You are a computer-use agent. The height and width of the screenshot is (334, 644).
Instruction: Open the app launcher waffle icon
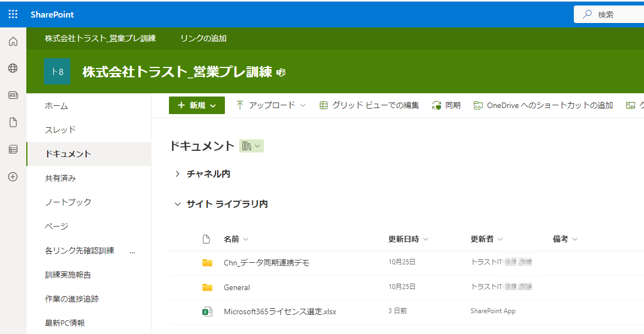point(13,14)
